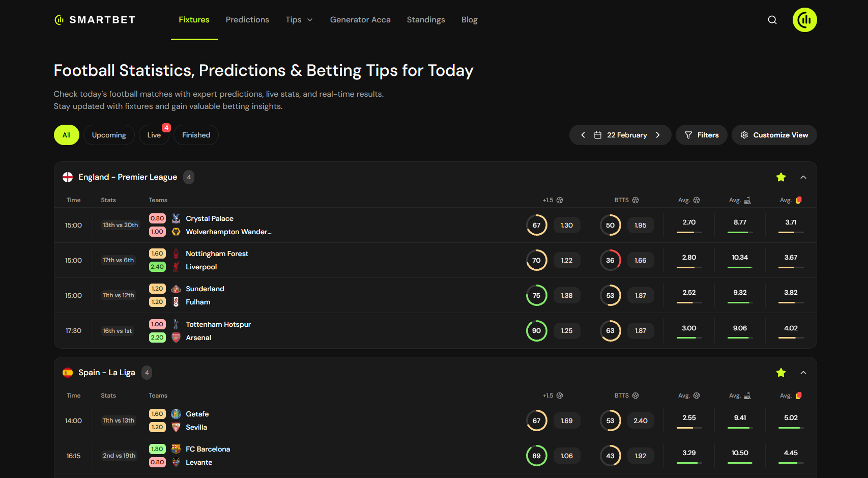Screen dimensions: 868x478
Task: Click the Avg. cards column icon in La Liga
Action: [799, 396]
